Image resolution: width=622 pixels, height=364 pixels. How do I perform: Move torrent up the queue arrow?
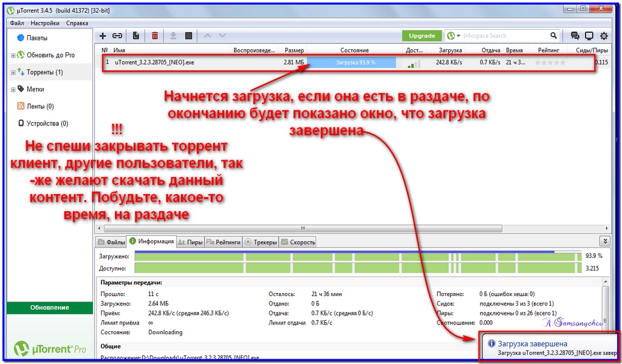pyautogui.click(x=207, y=36)
